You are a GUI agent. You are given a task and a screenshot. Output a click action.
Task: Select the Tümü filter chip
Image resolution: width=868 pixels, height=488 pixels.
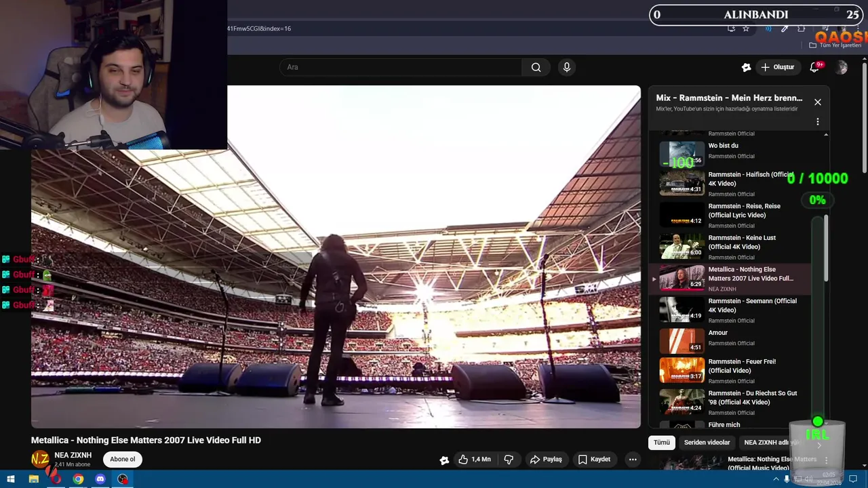pyautogui.click(x=662, y=443)
